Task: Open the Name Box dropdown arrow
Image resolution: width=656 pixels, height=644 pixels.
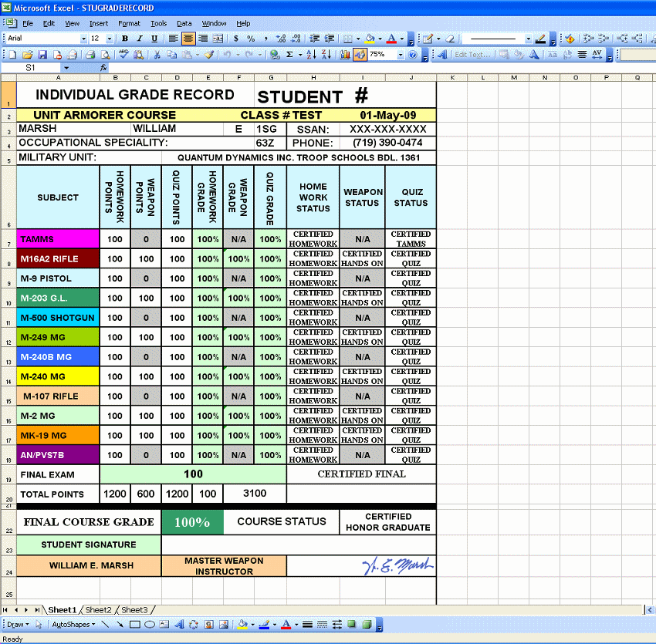Action: 66,68
